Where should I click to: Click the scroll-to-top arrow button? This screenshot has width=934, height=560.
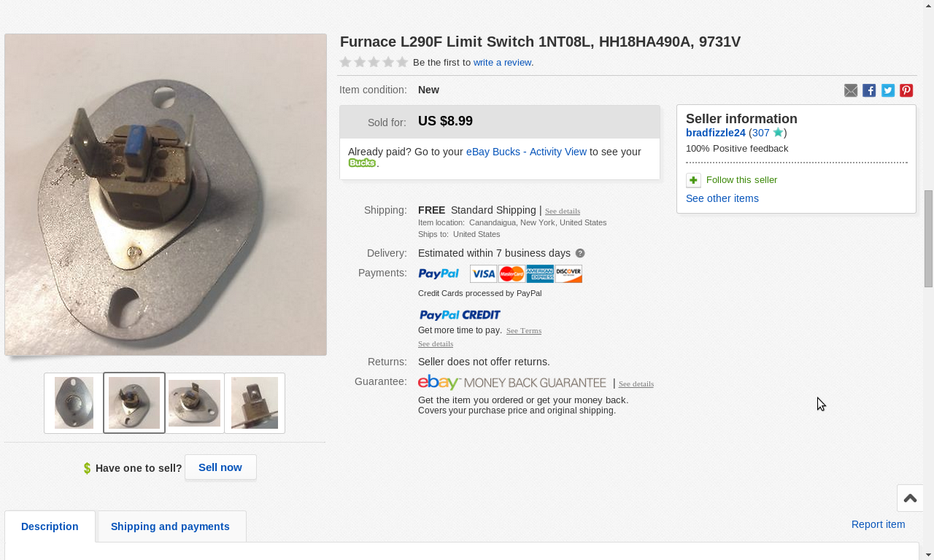910,499
